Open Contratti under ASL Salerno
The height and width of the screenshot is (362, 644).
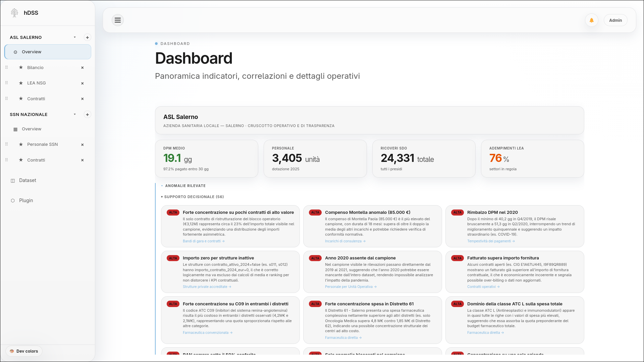(x=36, y=99)
